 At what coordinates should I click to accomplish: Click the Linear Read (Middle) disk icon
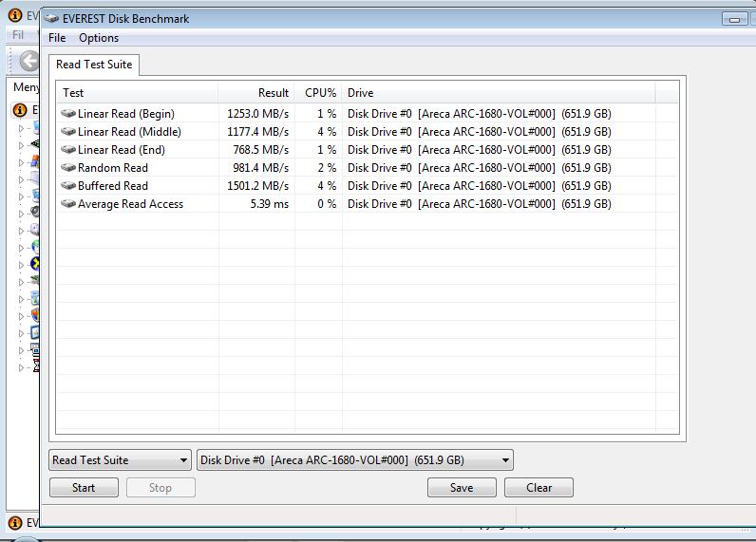(x=68, y=132)
